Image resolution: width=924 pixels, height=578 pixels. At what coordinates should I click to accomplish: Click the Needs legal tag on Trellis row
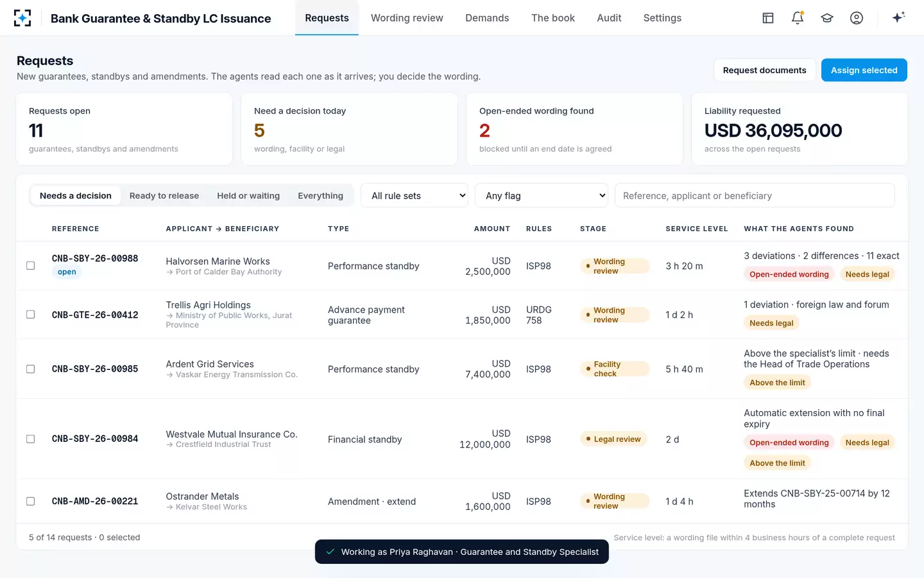coord(771,323)
